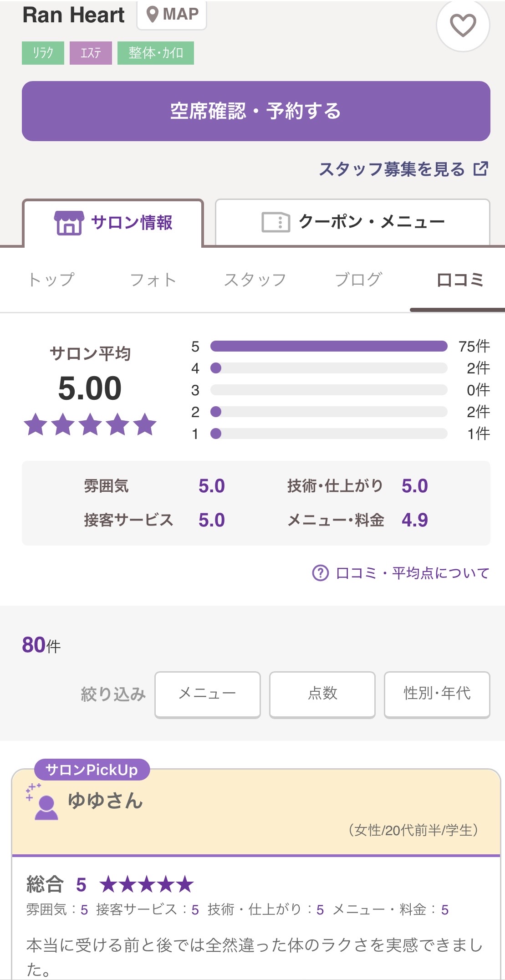Click the salon average star rating

(90, 424)
